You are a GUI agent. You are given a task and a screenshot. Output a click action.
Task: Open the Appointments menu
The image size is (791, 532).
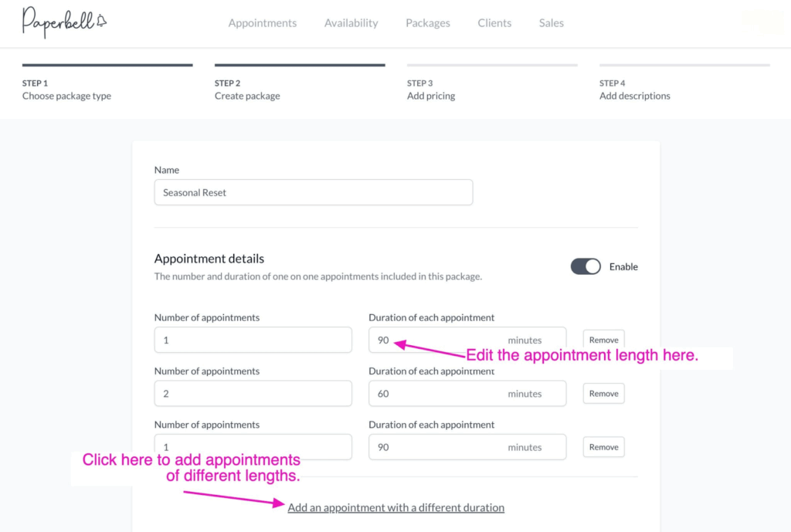[263, 23]
